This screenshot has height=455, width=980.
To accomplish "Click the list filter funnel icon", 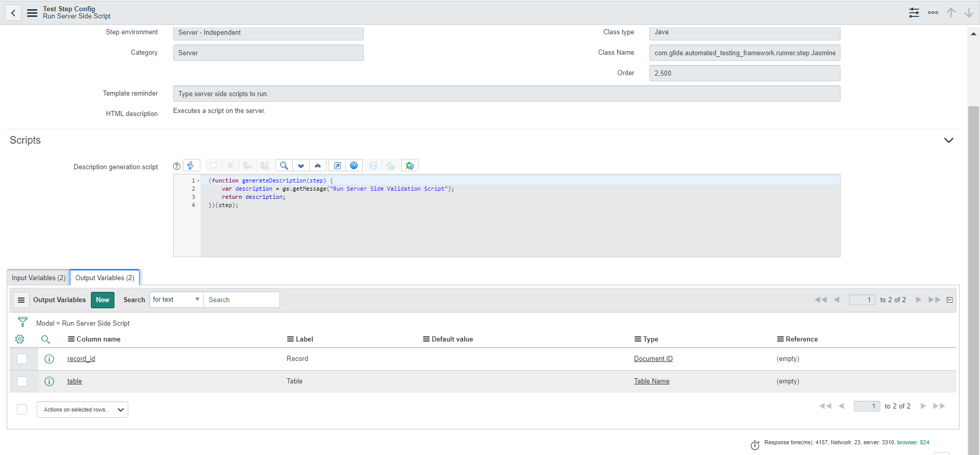I will coord(22,322).
